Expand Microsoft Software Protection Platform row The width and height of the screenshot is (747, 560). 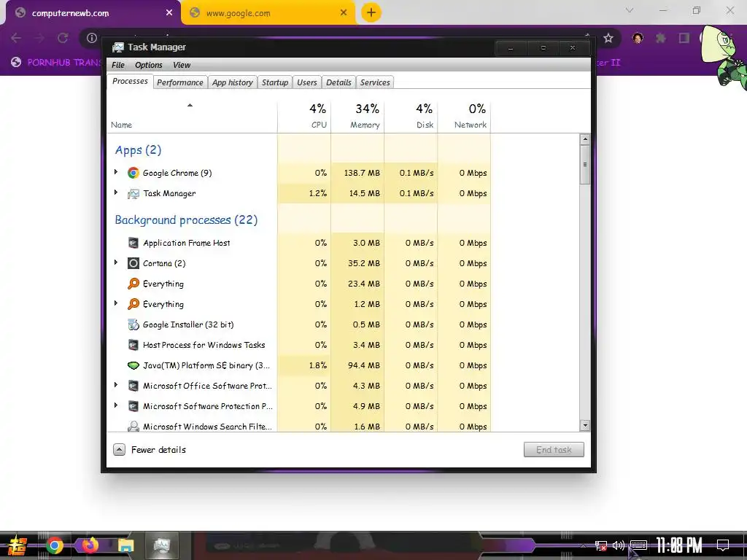pyautogui.click(x=116, y=405)
